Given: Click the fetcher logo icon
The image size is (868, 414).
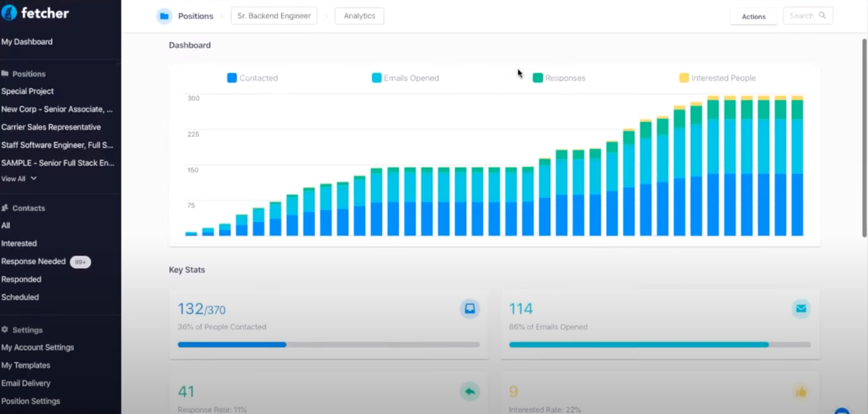Looking at the screenshot, I should 9,13.
